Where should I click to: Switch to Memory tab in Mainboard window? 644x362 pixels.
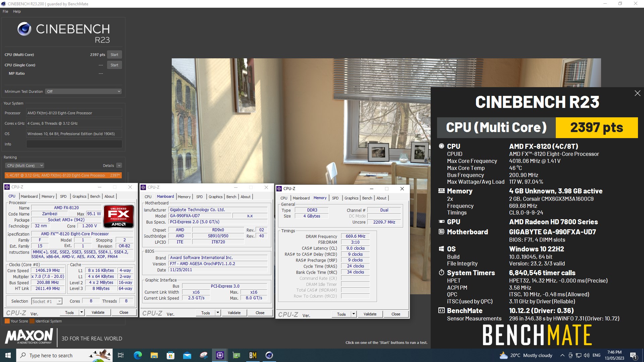[x=184, y=197]
